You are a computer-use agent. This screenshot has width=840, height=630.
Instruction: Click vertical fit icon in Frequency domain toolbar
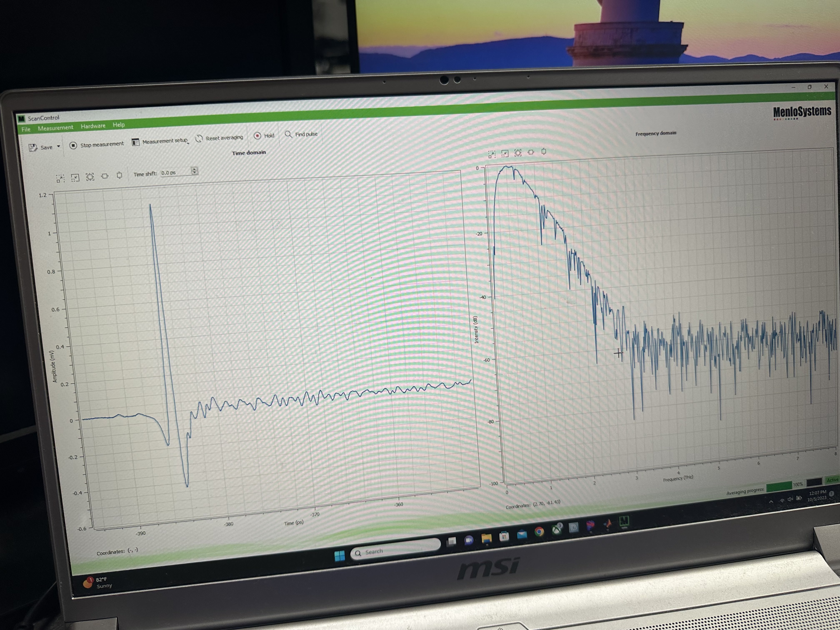click(544, 151)
